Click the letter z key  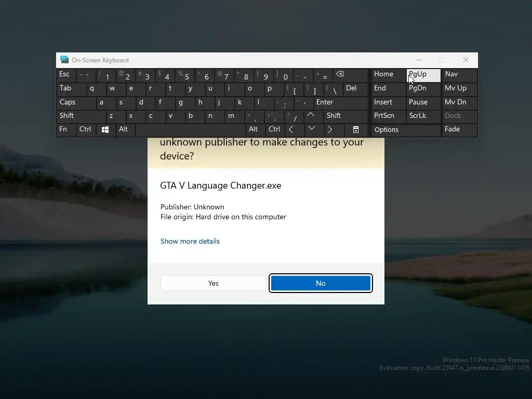coord(115,116)
